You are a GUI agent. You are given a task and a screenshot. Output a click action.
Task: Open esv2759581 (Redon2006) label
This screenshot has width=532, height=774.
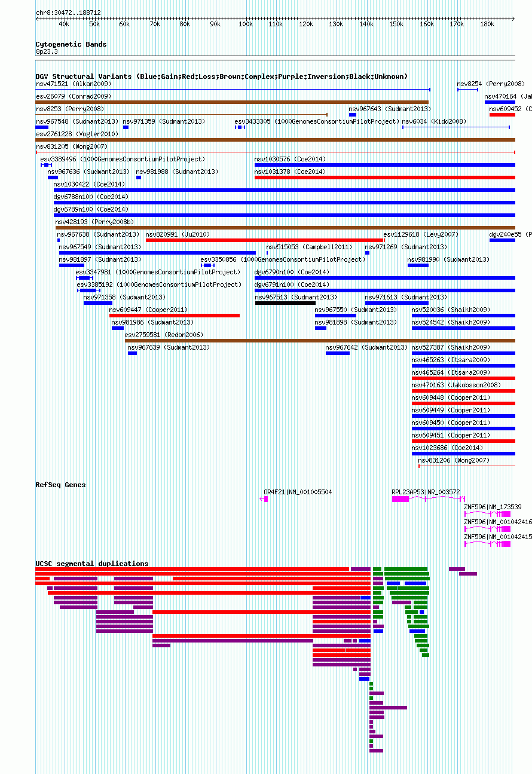(x=164, y=335)
